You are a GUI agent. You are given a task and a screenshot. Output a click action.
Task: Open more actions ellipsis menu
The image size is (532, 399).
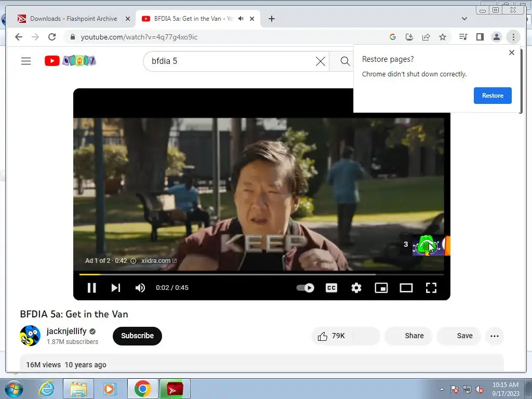[x=495, y=336]
